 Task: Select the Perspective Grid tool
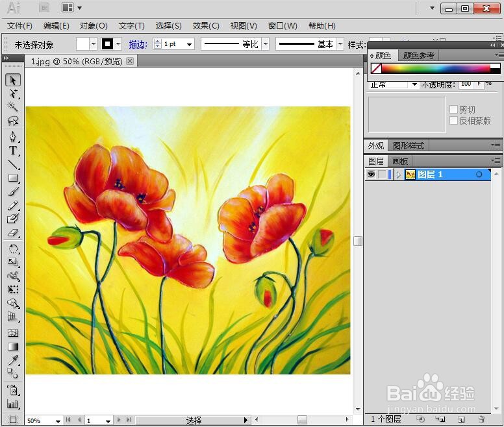(13, 317)
